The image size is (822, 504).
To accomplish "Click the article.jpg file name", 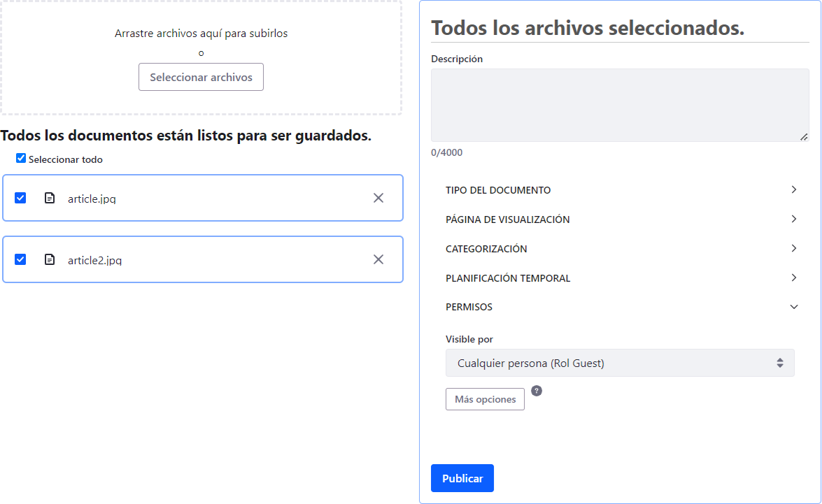I will click(x=92, y=199).
